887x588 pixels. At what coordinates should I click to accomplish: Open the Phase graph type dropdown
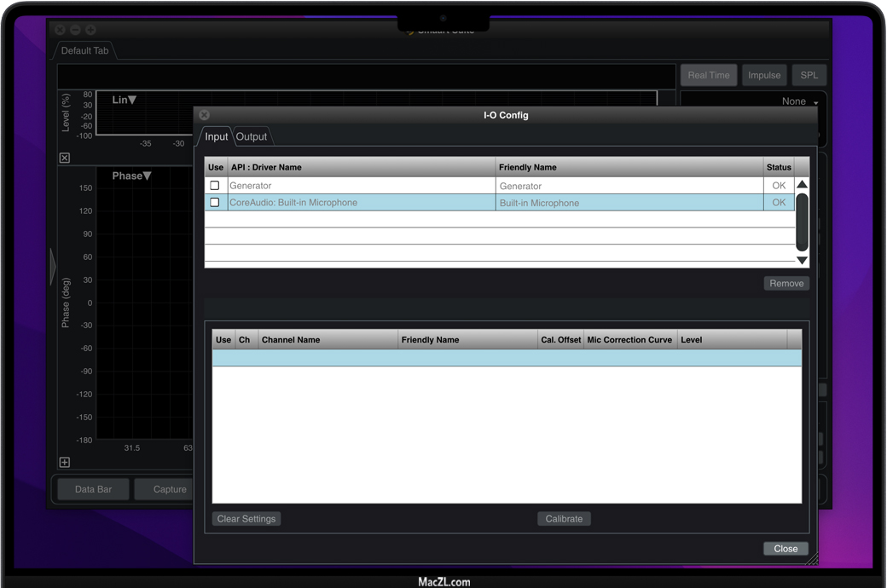tap(132, 176)
